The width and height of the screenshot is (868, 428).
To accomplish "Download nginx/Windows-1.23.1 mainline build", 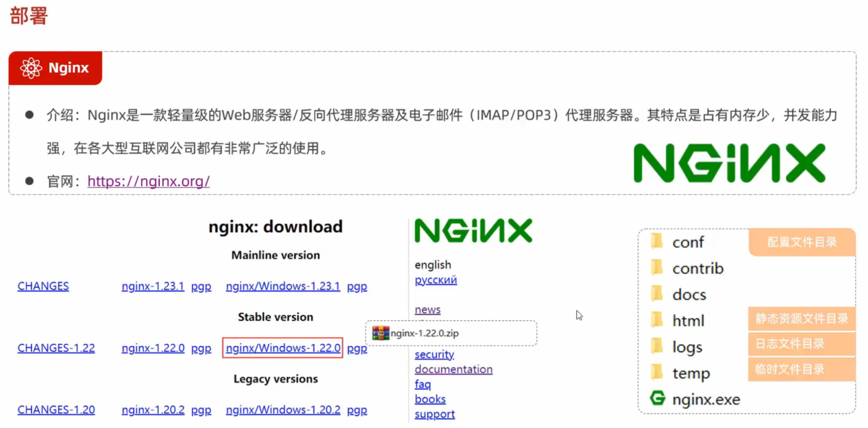I will [x=283, y=286].
